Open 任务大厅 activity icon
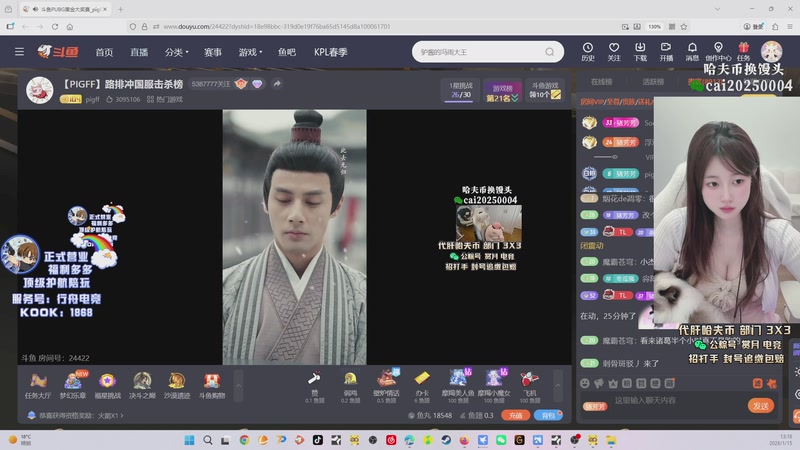Viewport: 800px width, 450px height. click(38, 386)
